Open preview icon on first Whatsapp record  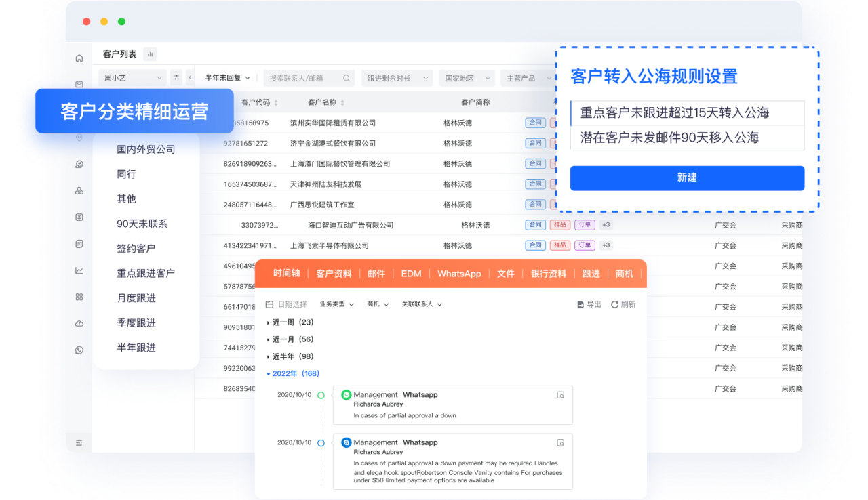[560, 395]
